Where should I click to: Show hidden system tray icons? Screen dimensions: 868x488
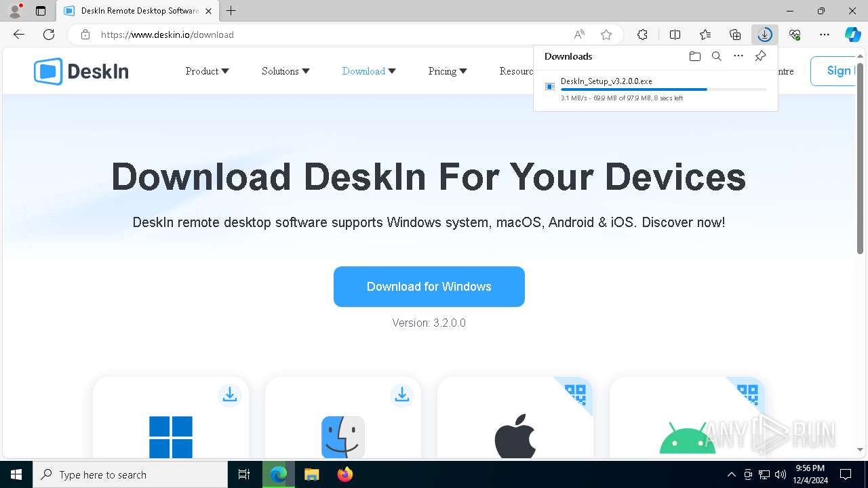[x=731, y=474]
